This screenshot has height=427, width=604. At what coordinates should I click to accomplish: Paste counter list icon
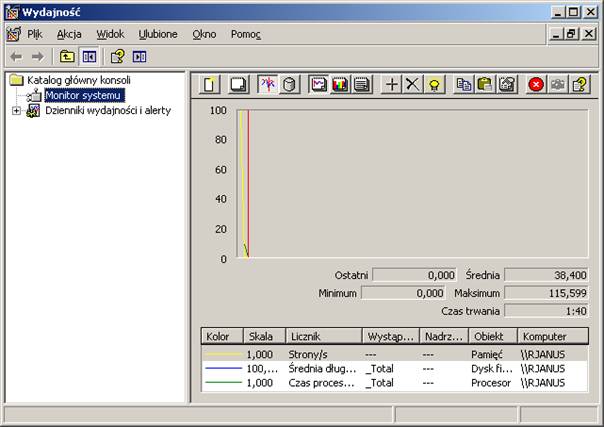point(485,84)
